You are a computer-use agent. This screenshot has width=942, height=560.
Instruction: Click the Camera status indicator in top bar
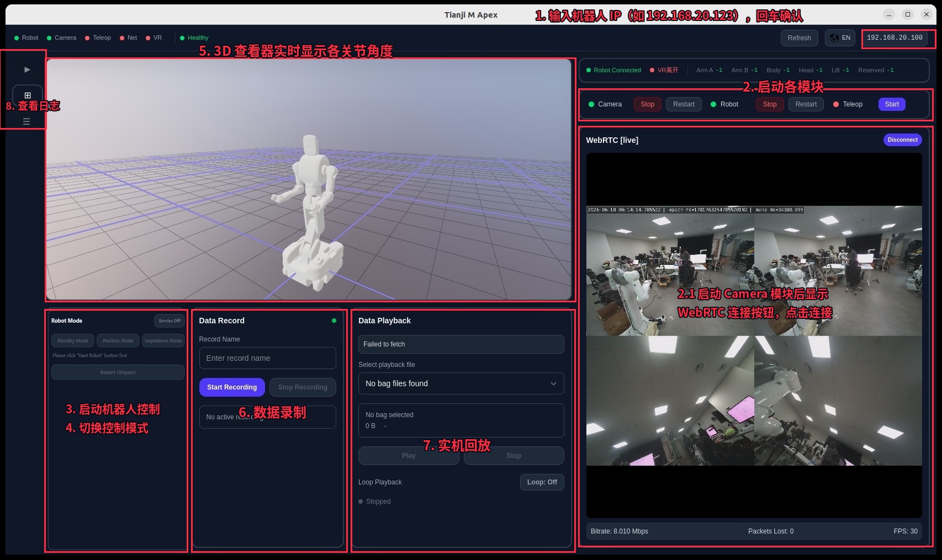[x=61, y=38]
